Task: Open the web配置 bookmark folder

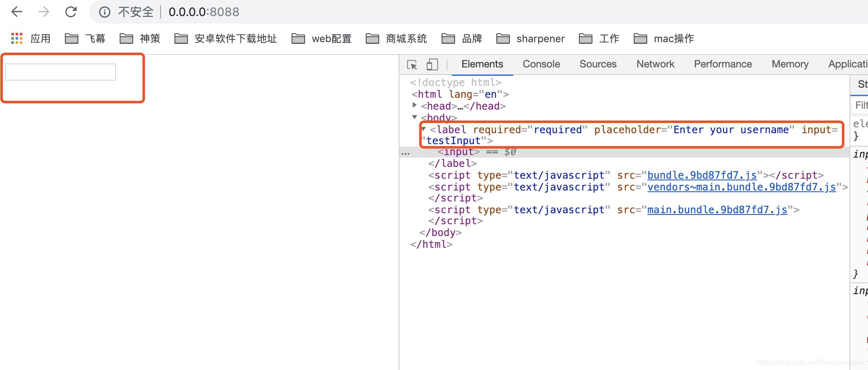Action: [x=321, y=39]
